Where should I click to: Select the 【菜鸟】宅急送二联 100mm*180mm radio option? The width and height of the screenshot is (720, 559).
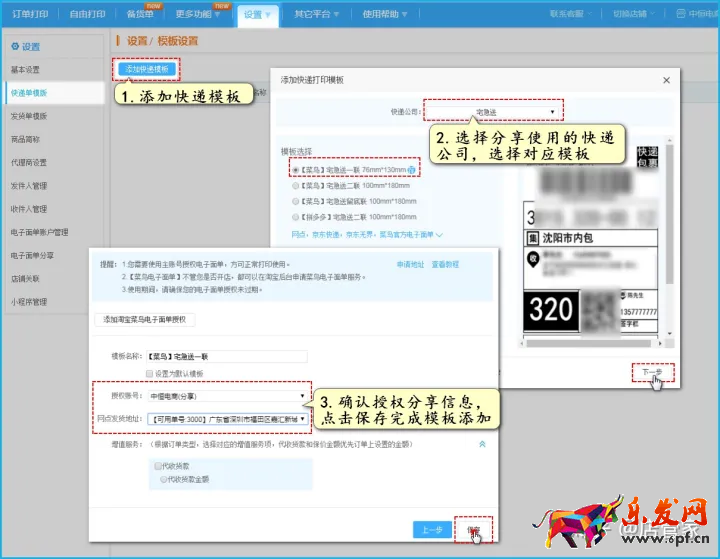[296, 186]
